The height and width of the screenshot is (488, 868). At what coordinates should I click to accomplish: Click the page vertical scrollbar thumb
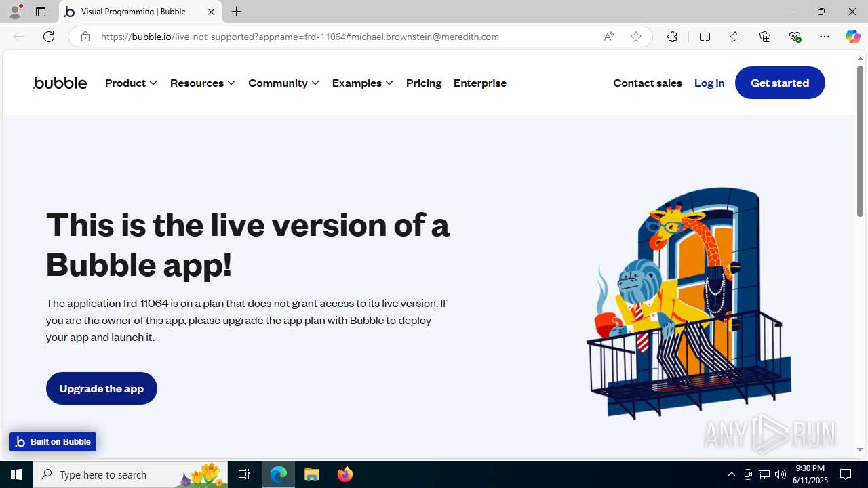click(x=860, y=141)
